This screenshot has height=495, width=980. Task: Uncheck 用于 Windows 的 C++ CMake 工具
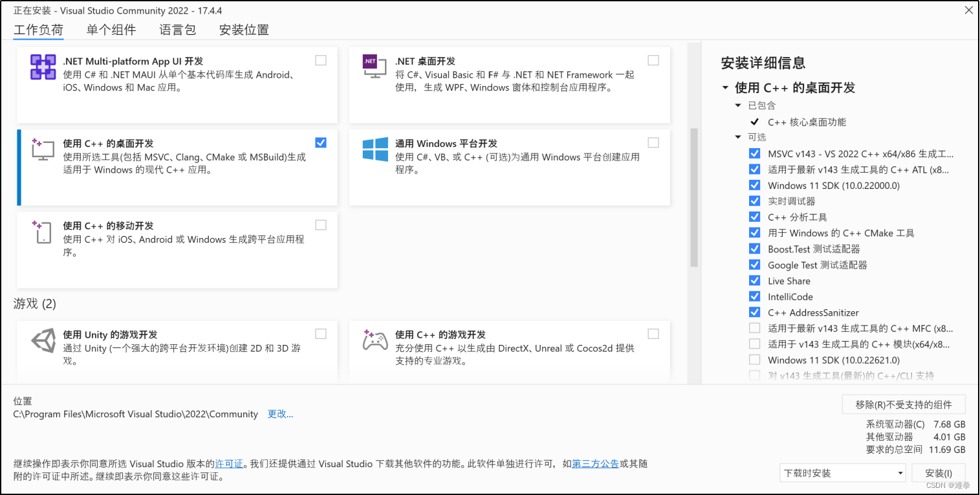pyautogui.click(x=754, y=232)
